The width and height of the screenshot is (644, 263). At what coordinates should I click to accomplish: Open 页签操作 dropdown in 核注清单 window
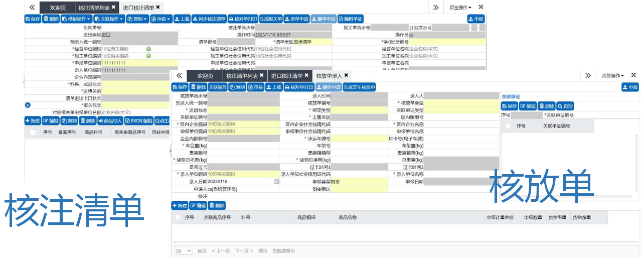tap(460, 8)
